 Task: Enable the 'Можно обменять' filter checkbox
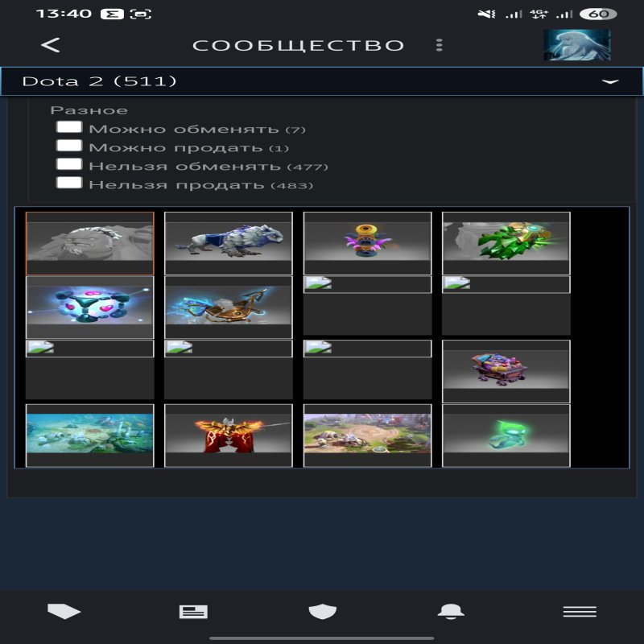pos(69,128)
